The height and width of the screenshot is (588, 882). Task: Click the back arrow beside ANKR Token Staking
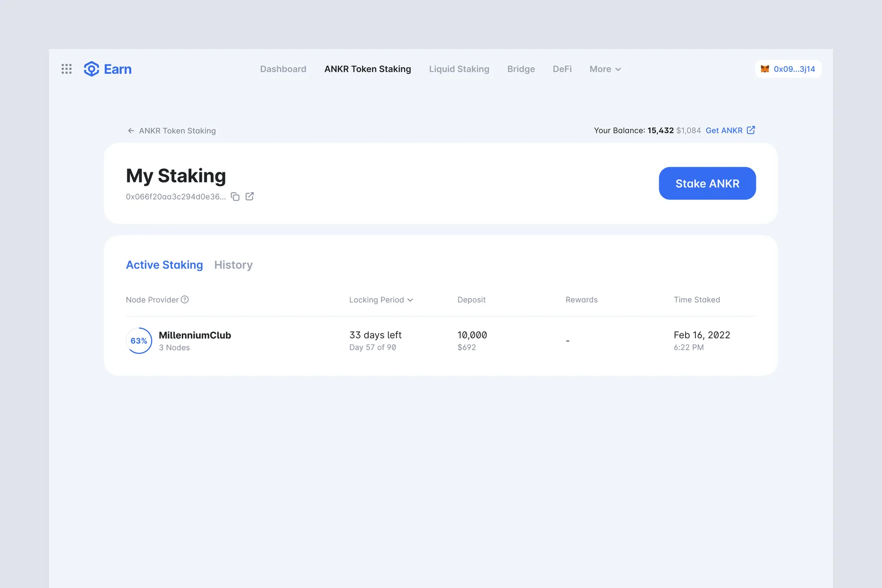[x=131, y=131]
